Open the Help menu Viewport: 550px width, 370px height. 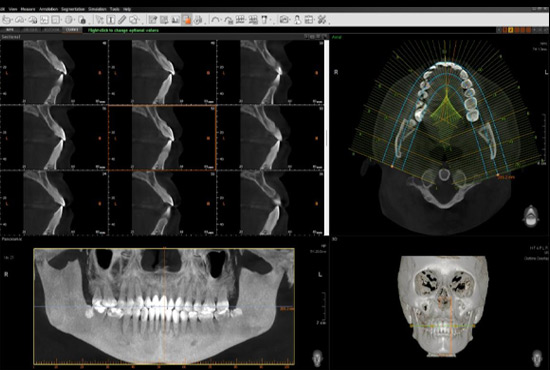pos(127,9)
